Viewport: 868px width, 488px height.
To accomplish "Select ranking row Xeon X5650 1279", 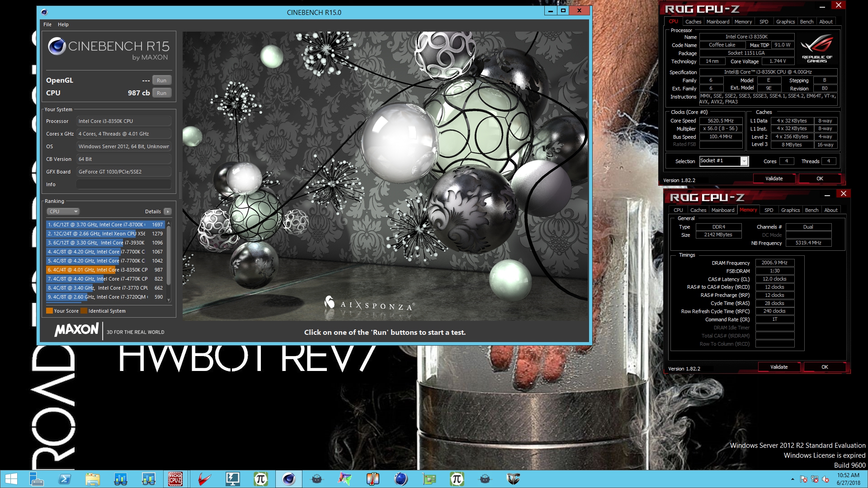I will click(105, 234).
